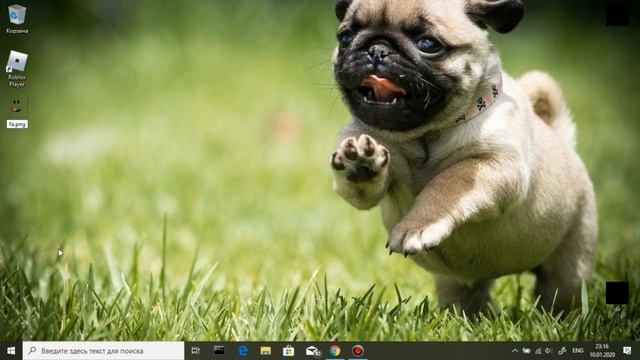This screenshot has width=640, height=360.
Task: Select the Roblox Player desktop shortcut
Action: coord(17,68)
